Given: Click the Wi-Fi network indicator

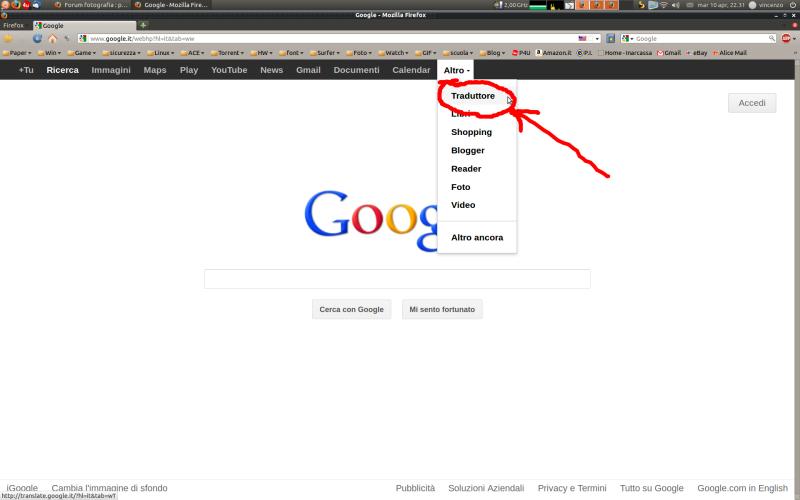Looking at the screenshot, I should click(662, 5).
